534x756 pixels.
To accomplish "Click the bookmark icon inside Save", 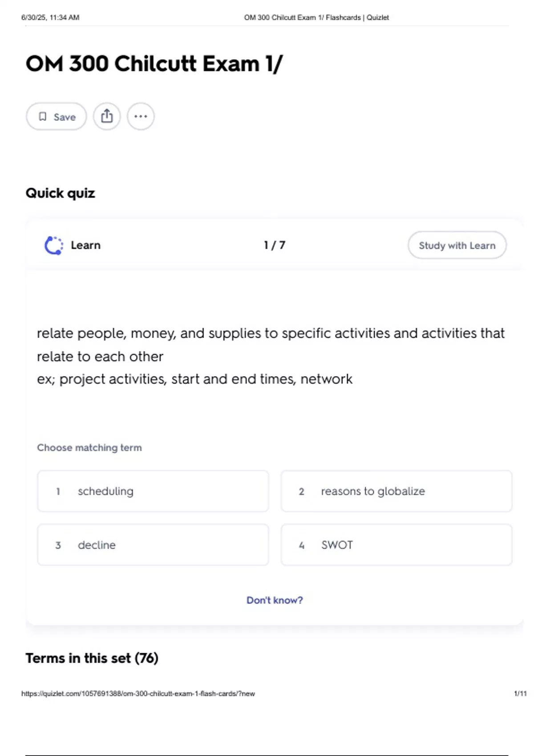I will click(x=43, y=117).
